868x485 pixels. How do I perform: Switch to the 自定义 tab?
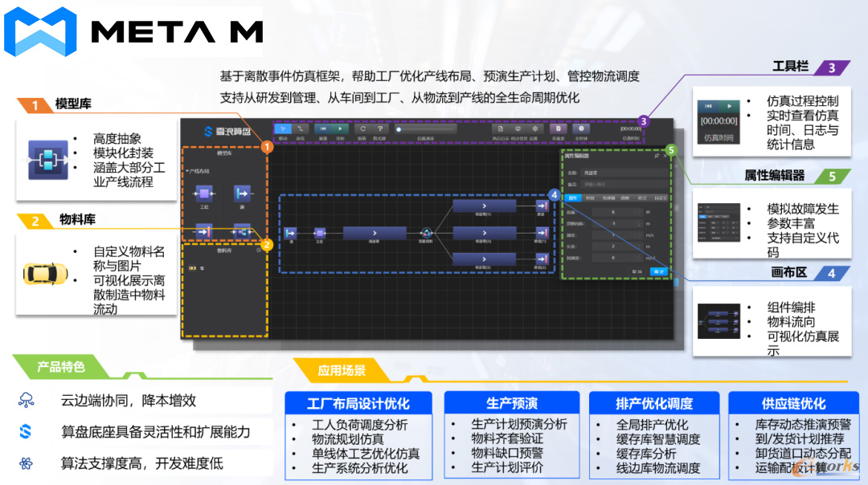coord(661,198)
